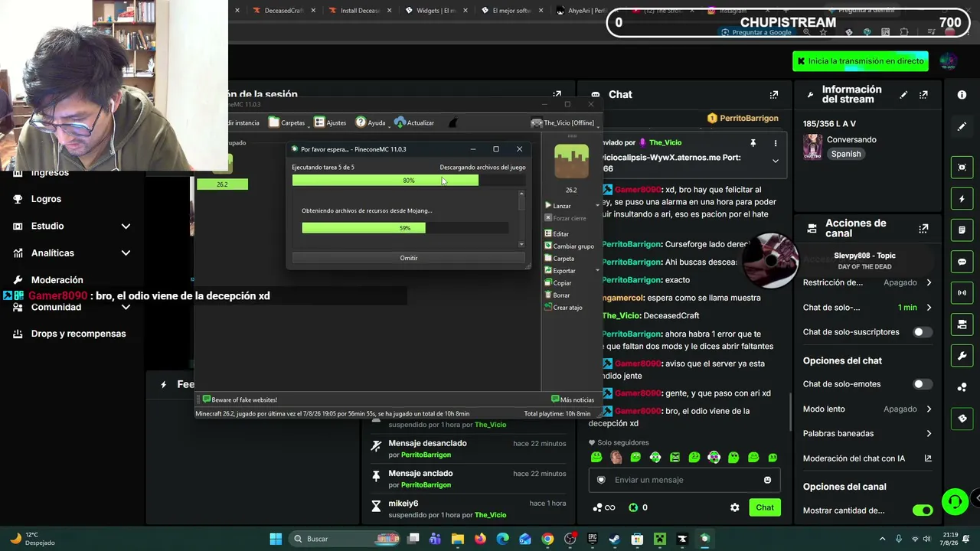Click the cat icon in PineconeMC toolbar
The width and height of the screenshot is (980, 551).
point(452,122)
